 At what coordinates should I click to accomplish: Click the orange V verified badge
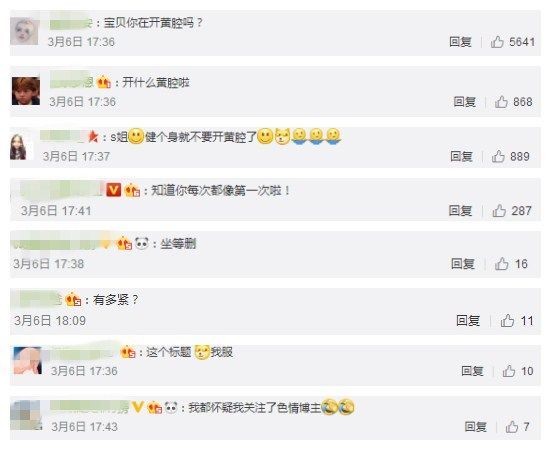(113, 190)
